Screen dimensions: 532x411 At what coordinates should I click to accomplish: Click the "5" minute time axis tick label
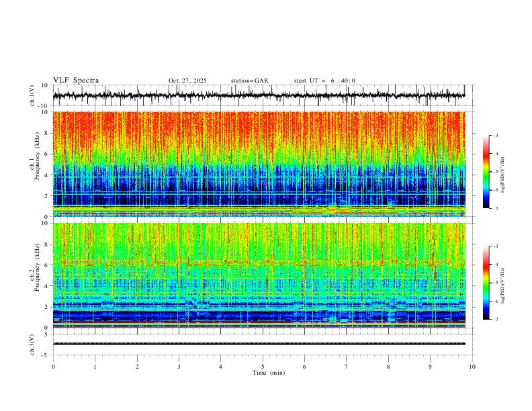(263, 367)
